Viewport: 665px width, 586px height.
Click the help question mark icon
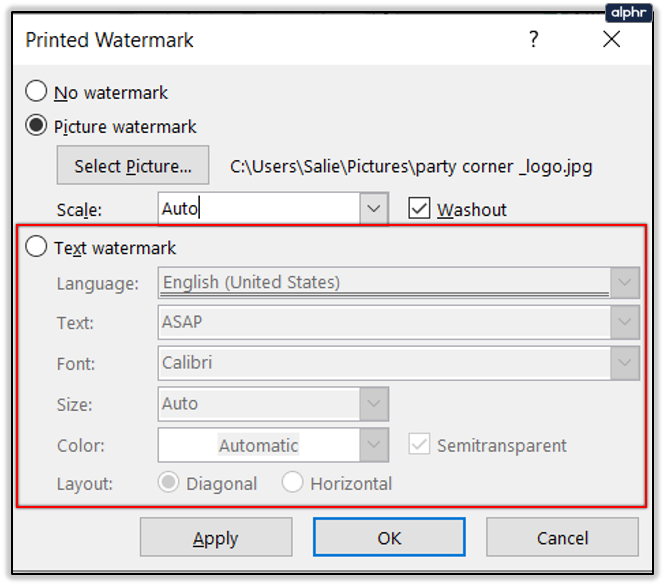[x=534, y=40]
